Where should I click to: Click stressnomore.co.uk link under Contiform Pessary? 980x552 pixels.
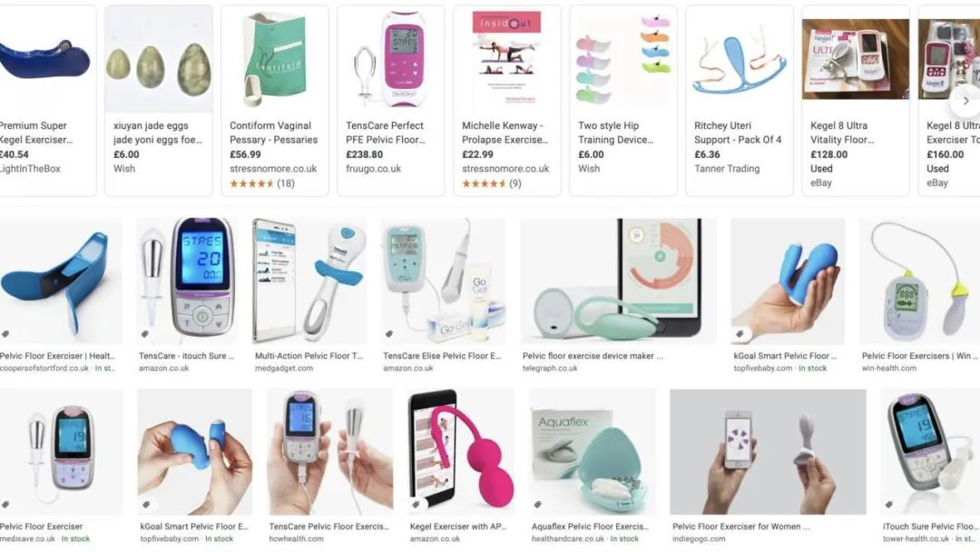pos(273,169)
